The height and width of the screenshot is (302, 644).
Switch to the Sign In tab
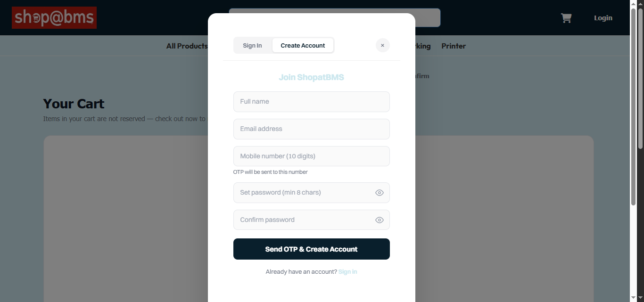point(252,45)
